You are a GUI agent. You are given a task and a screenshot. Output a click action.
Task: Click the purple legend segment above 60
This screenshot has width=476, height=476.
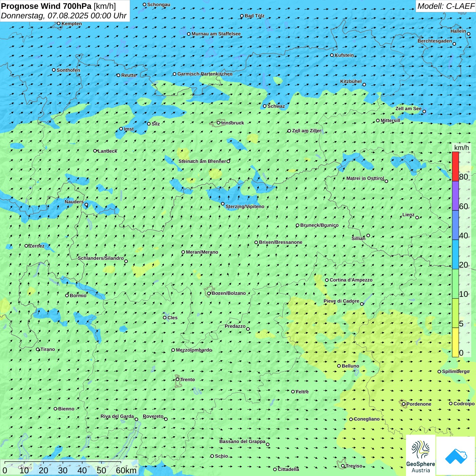[455, 195]
